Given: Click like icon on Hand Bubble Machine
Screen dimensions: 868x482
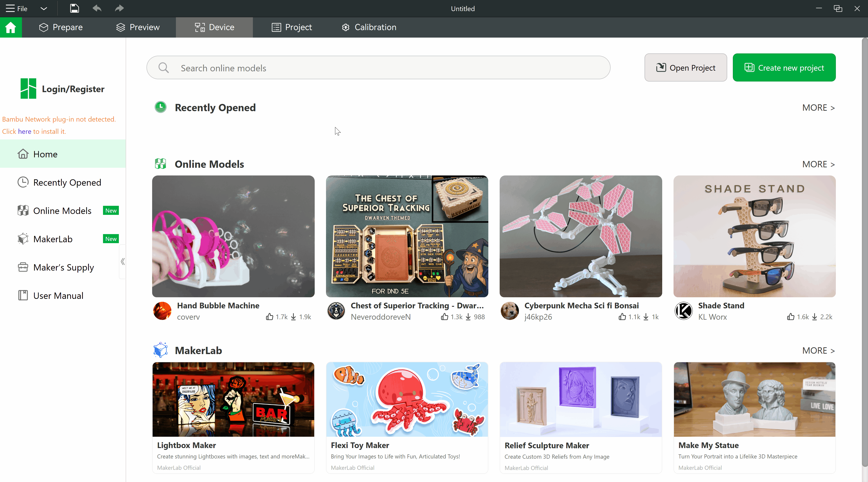Looking at the screenshot, I should tap(270, 317).
